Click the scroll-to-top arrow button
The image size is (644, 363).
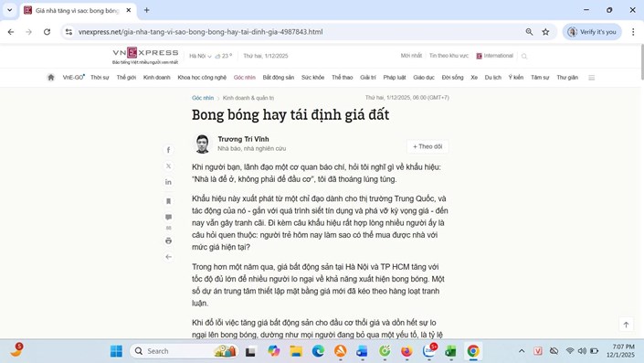pos(626,325)
